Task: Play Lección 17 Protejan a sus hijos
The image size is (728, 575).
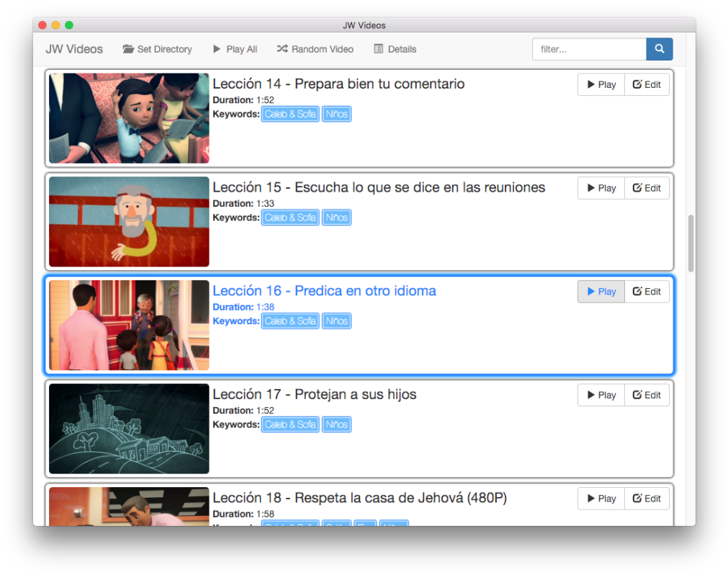Action: tap(601, 396)
